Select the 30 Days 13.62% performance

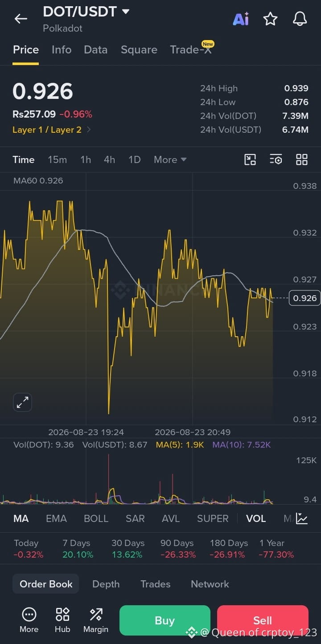click(x=128, y=549)
